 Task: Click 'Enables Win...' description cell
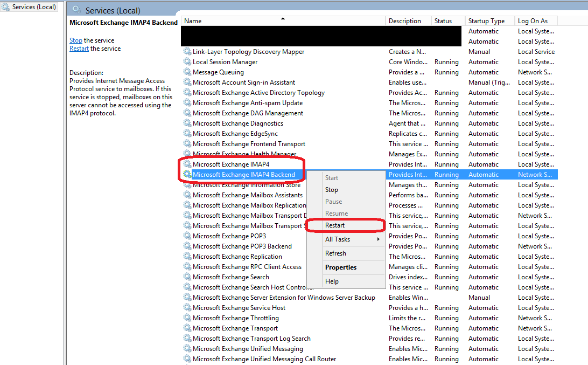pos(408,298)
